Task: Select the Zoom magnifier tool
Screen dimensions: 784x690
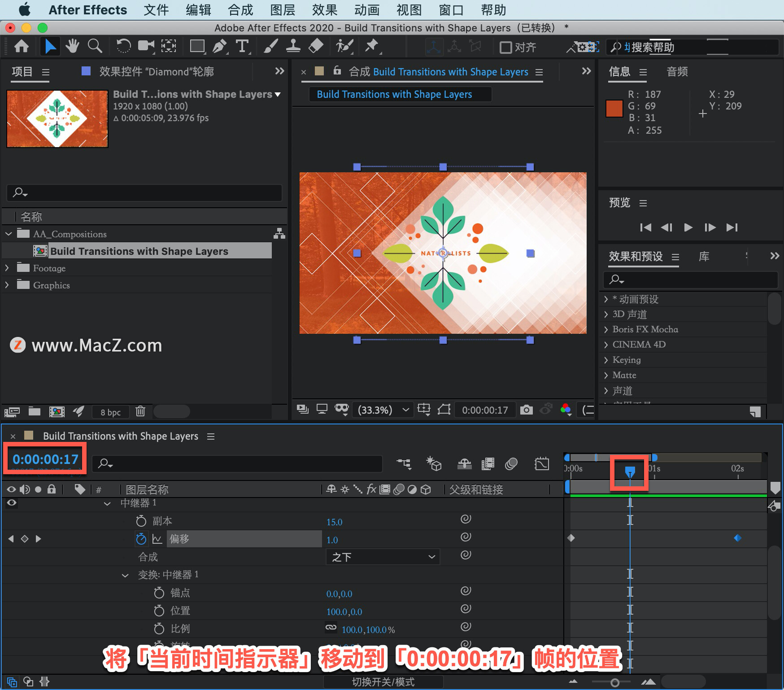Action: pos(95,46)
